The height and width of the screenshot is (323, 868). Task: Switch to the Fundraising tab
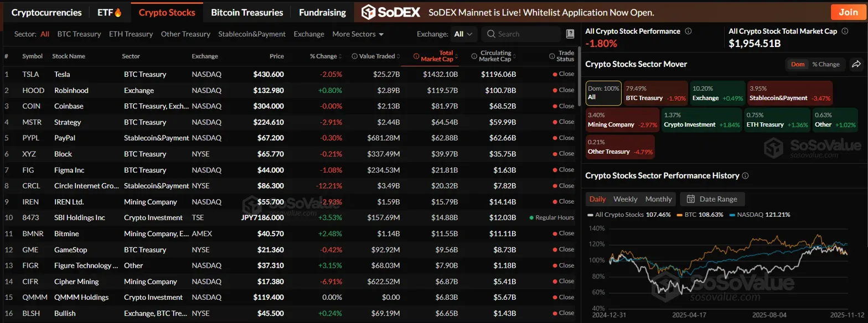pyautogui.click(x=322, y=12)
